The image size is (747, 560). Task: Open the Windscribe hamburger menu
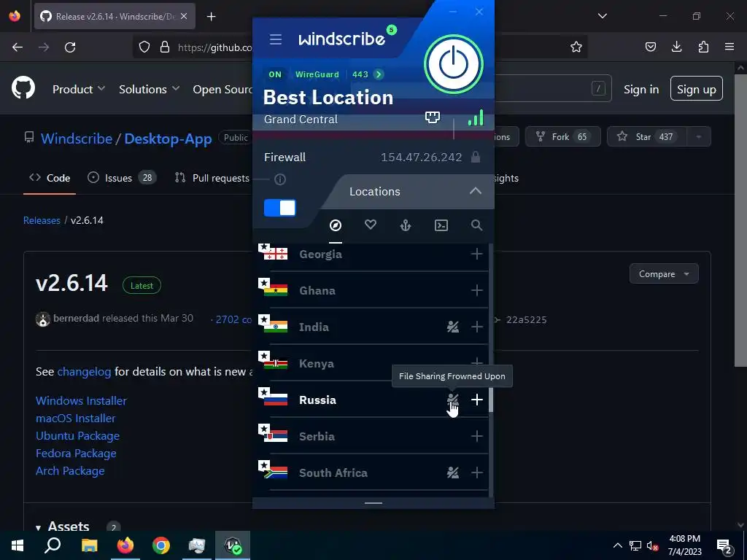275,39
